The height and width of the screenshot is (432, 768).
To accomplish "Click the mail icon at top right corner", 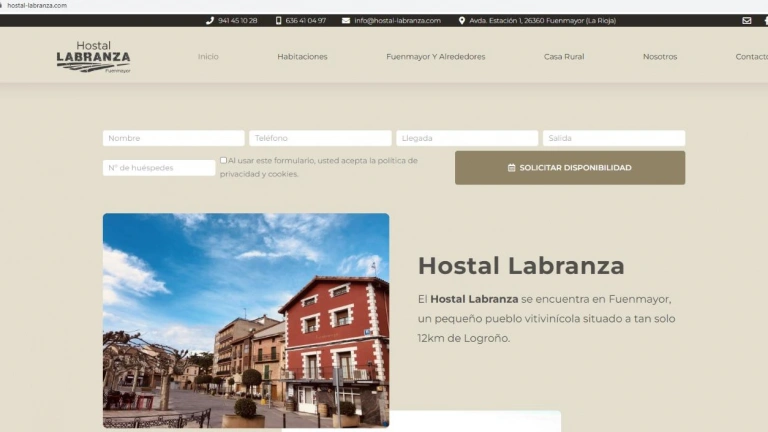I will (746, 20).
